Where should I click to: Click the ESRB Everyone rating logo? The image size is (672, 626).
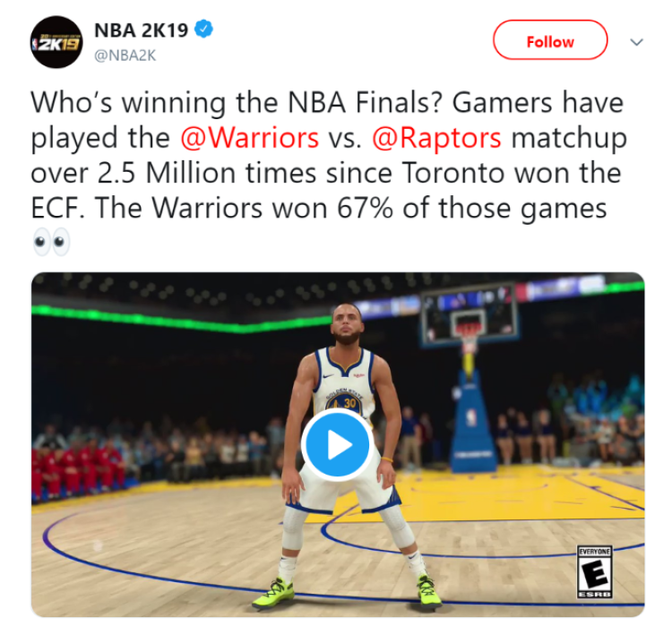594,572
